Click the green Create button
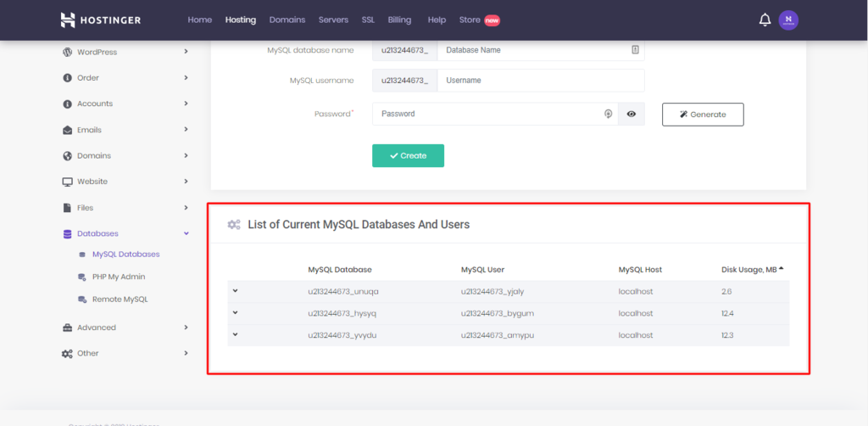This screenshot has width=868, height=426. click(x=408, y=155)
